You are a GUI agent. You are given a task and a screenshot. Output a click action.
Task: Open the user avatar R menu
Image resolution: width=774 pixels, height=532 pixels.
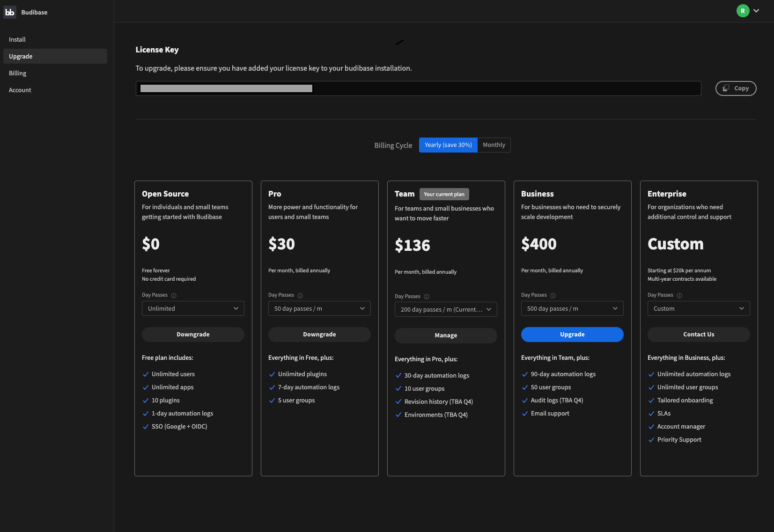[x=743, y=11]
